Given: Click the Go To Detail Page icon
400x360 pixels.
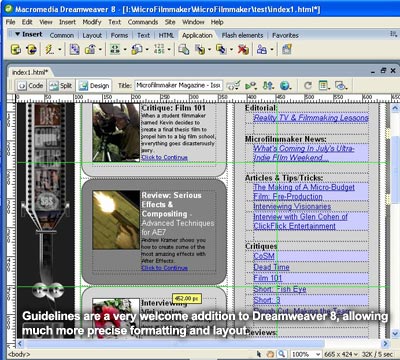Looking at the screenshot, I should point(137,50).
